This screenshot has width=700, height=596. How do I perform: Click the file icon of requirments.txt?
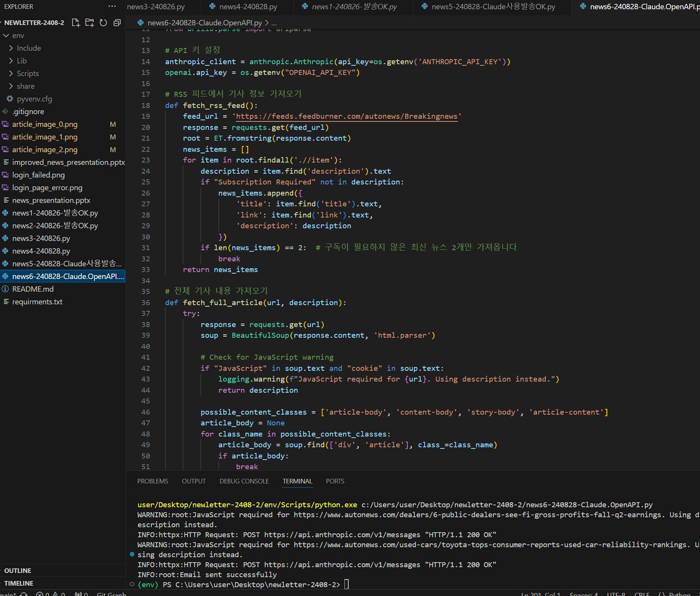pos(5,302)
